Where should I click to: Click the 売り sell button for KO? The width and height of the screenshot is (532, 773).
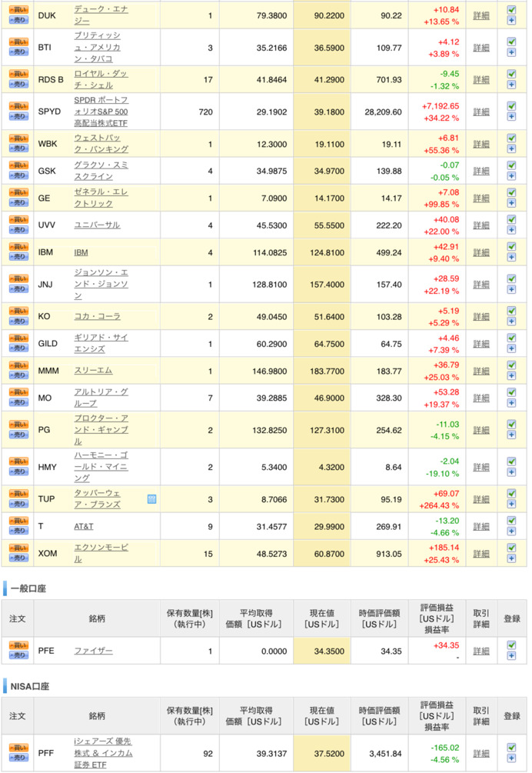coord(18,322)
